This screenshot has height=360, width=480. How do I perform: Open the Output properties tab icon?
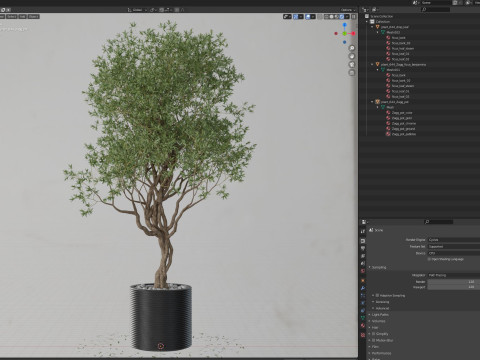363,248
